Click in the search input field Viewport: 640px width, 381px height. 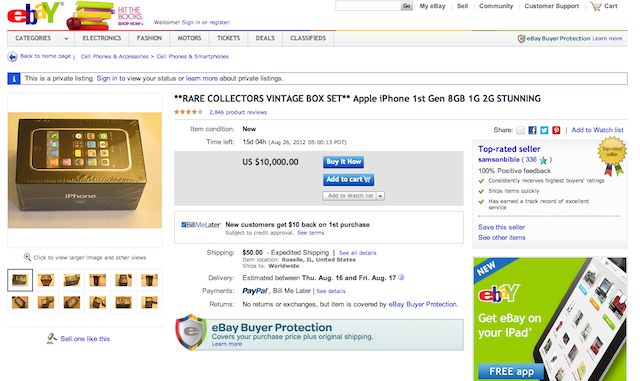368,6
